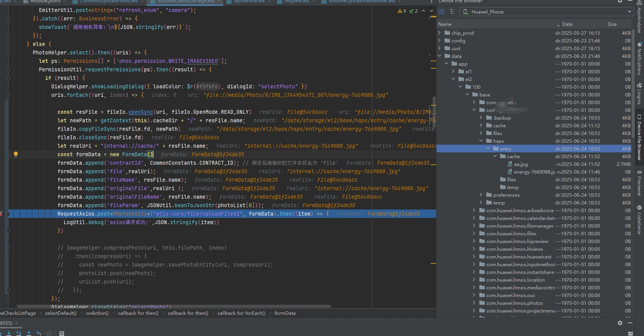
Task: Expand the cust folder
Action: coord(440,49)
